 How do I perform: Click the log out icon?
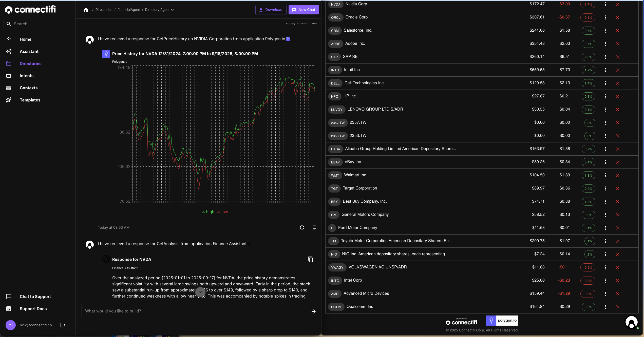[63, 325]
